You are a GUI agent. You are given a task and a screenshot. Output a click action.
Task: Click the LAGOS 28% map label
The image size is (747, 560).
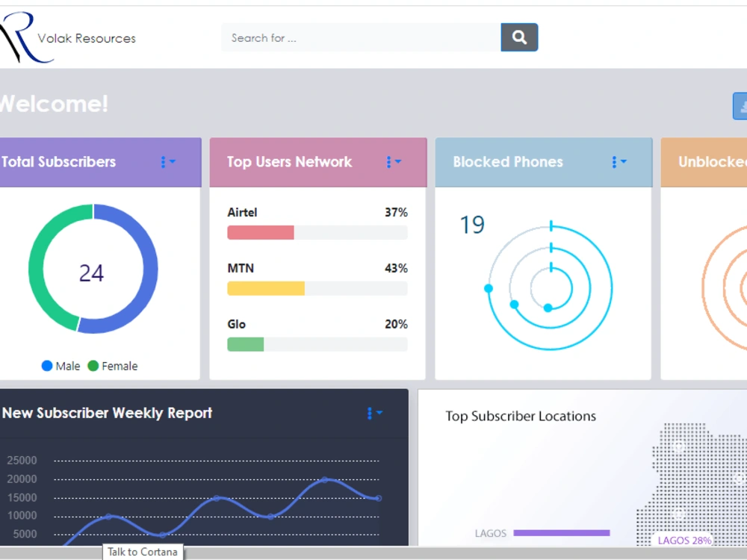click(684, 541)
